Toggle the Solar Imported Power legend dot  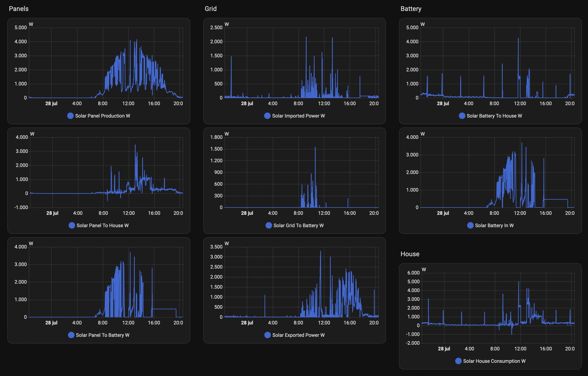pos(267,116)
